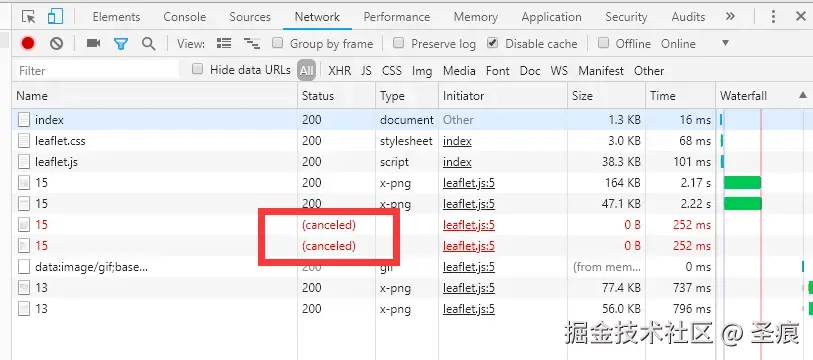Activate the inspect element picker icon

(29, 17)
